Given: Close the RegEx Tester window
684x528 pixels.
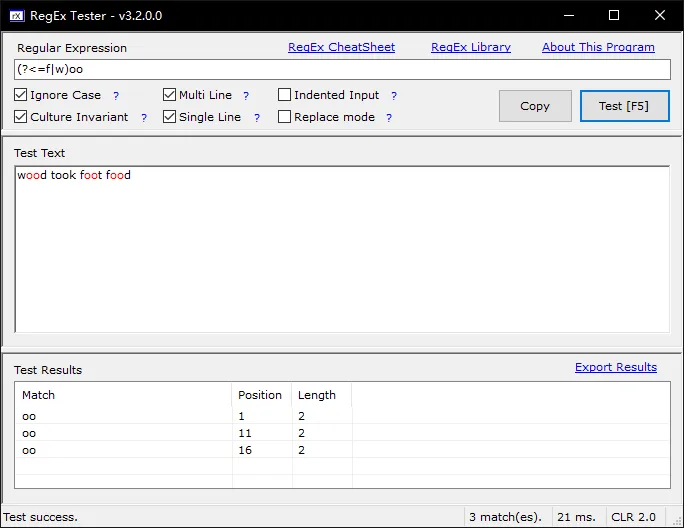Looking at the screenshot, I should click(660, 16).
